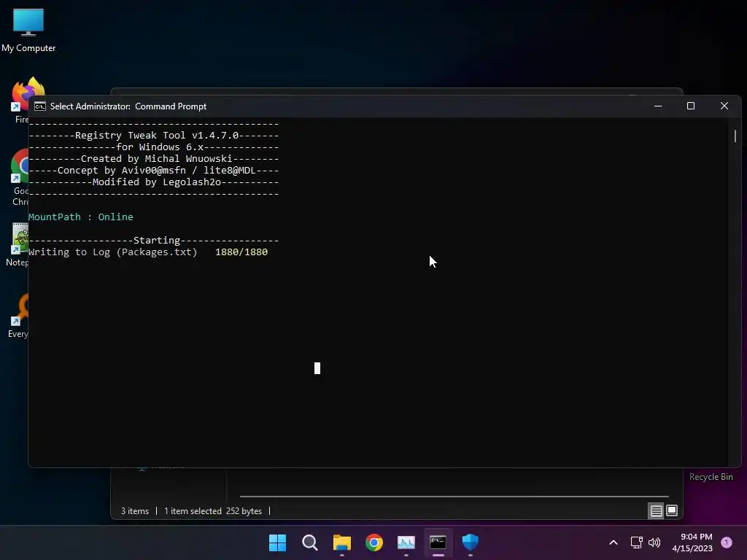Click the 'for Windows 6.x' line
This screenshot has width=747, height=560.
click(x=154, y=147)
